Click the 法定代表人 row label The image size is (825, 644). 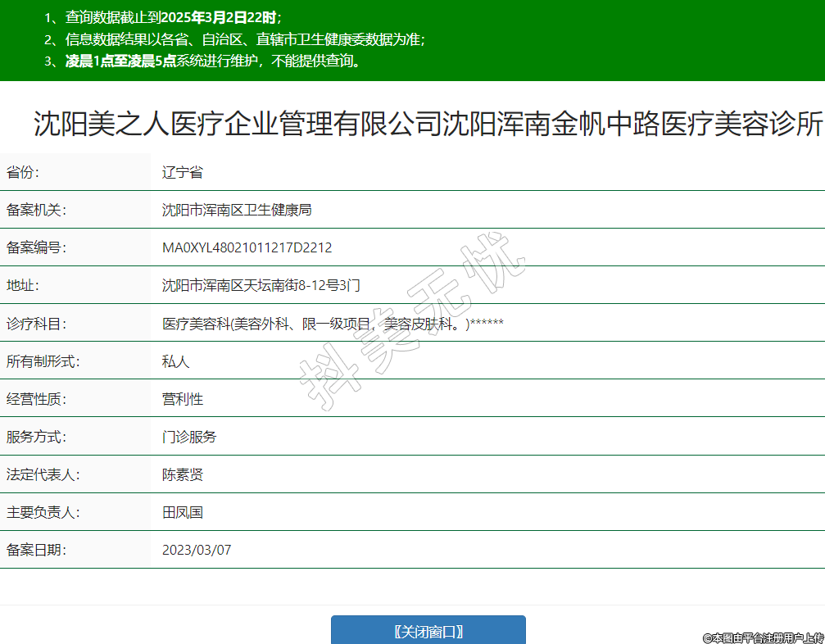pos(43,474)
